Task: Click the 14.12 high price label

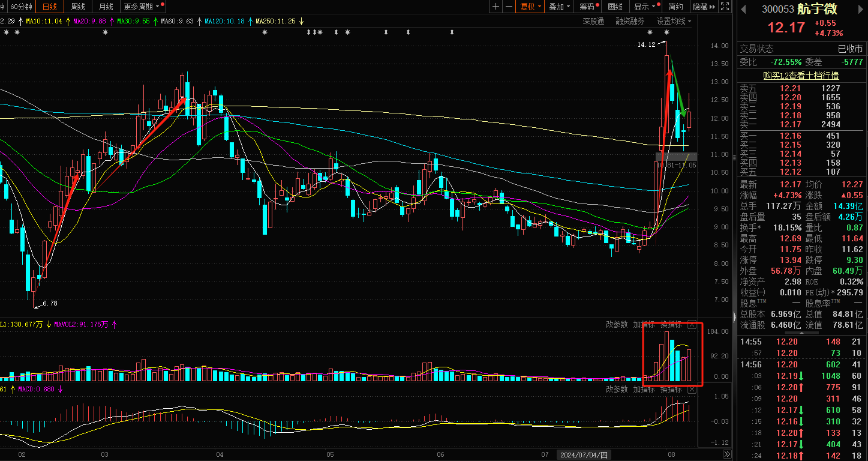Action: [645, 44]
